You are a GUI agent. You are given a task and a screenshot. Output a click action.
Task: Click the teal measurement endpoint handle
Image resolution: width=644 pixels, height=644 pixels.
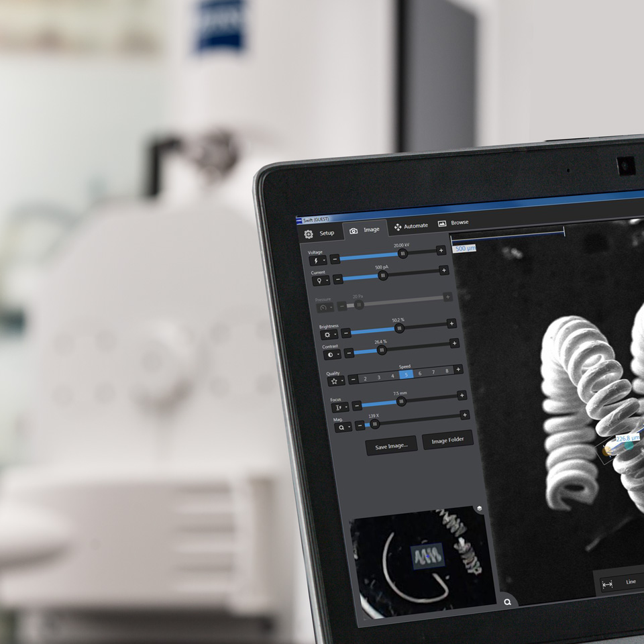(629, 445)
